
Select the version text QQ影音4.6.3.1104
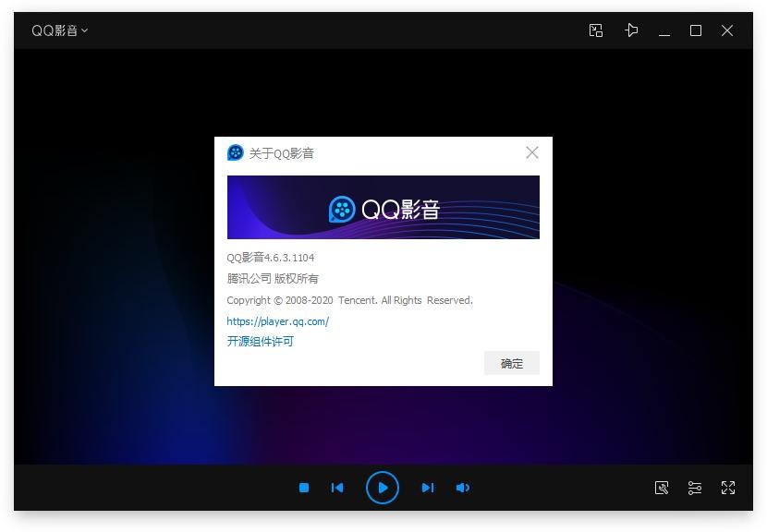point(271,258)
